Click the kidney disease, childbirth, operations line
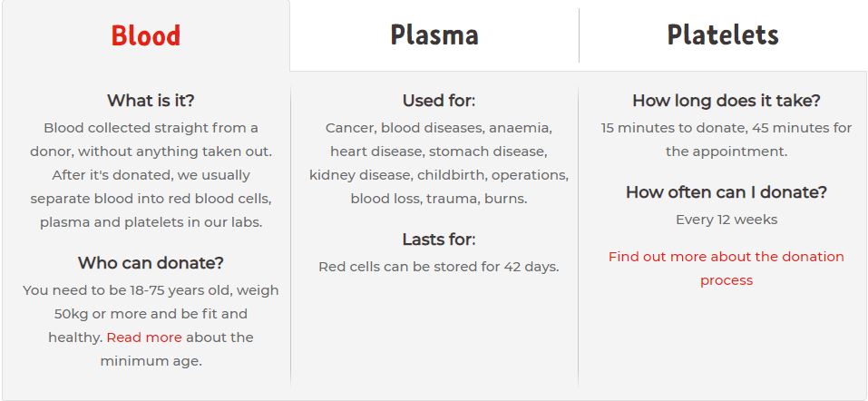Image resolution: width=868 pixels, height=401 pixels. [x=439, y=175]
